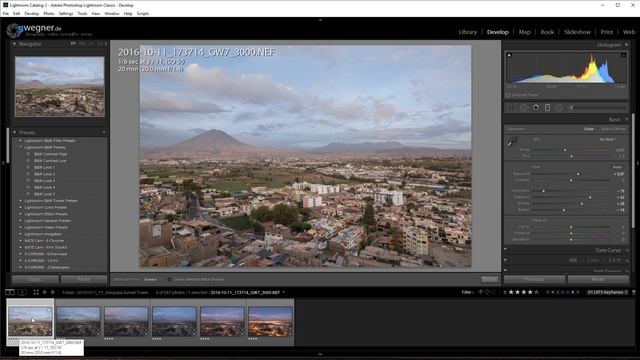The height and width of the screenshot is (360, 640).
Task: Hide the bottom filmstrip panel arrow
Action: coord(320,354)
